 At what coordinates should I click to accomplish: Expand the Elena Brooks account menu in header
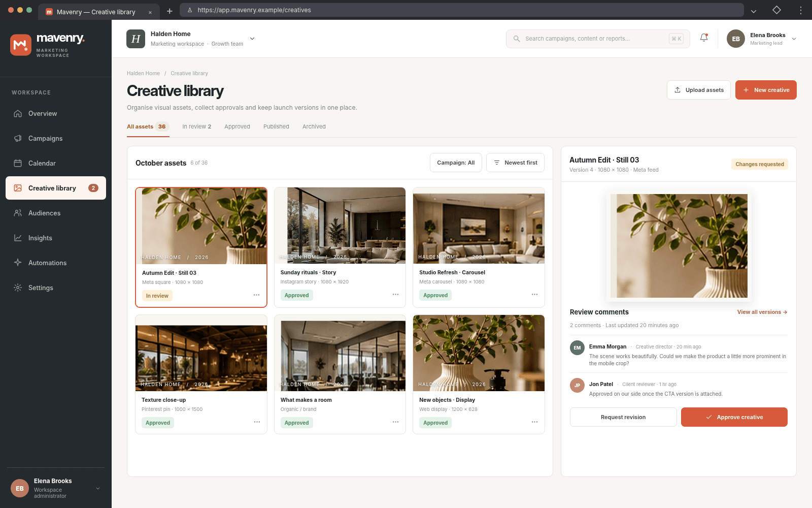[x=794, y=39]
